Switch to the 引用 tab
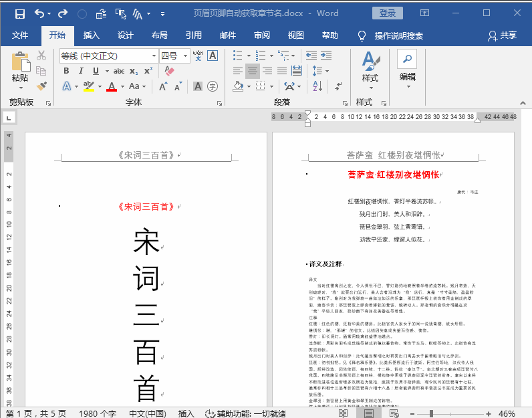 [x=193, y=35]
